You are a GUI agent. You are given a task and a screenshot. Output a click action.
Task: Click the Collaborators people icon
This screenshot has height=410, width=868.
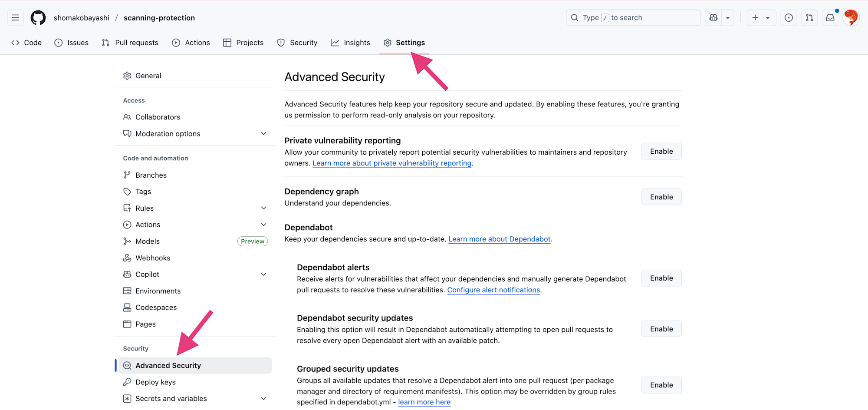(x=127, y=117)
